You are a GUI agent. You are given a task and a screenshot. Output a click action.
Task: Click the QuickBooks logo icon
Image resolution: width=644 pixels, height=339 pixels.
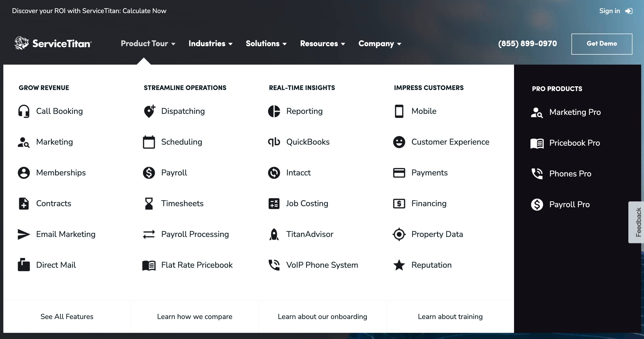pos(274,142)
